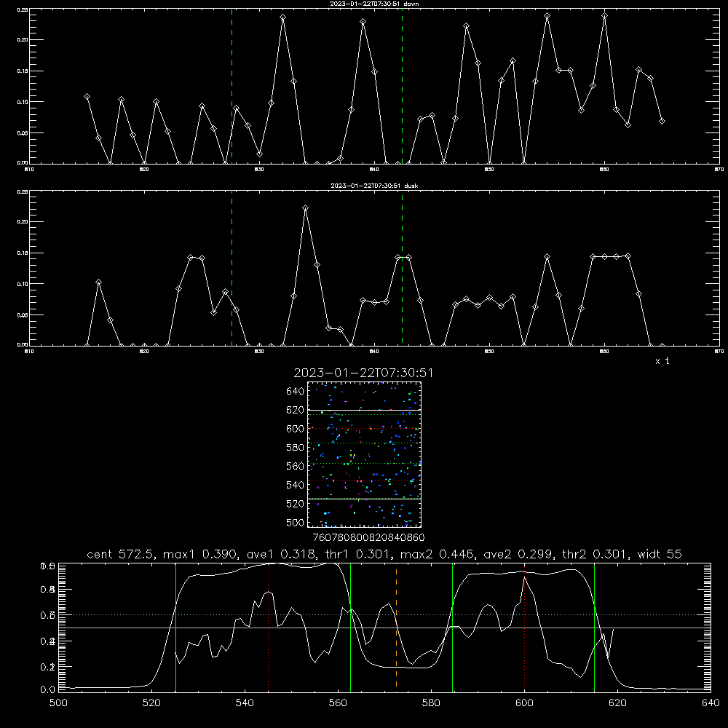Viewport: 728px width, 728px height.
Task: Click the dawn plot peak marker at x 839
Action: [x=363, y=22]
